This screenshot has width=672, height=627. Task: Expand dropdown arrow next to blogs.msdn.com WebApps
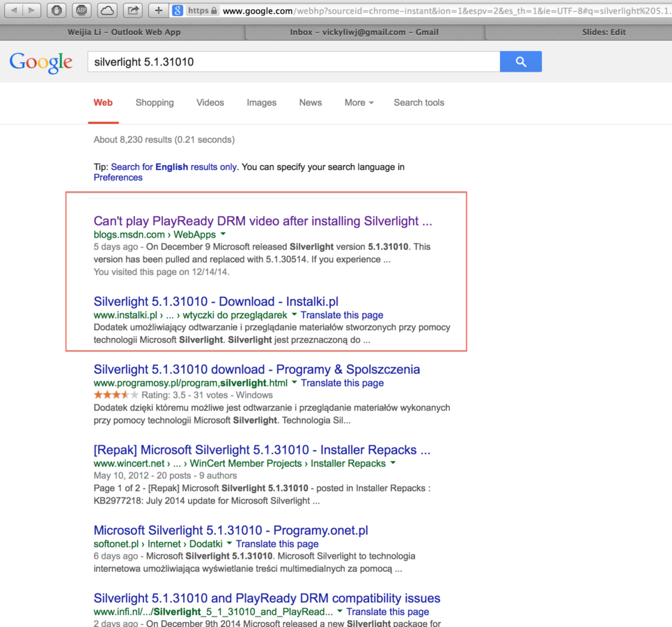pyautogui.click(x=223, y=234)
